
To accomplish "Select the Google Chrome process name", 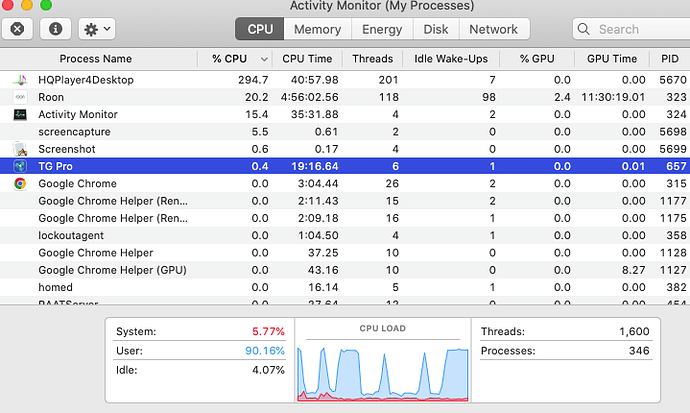I will point(77,183).
